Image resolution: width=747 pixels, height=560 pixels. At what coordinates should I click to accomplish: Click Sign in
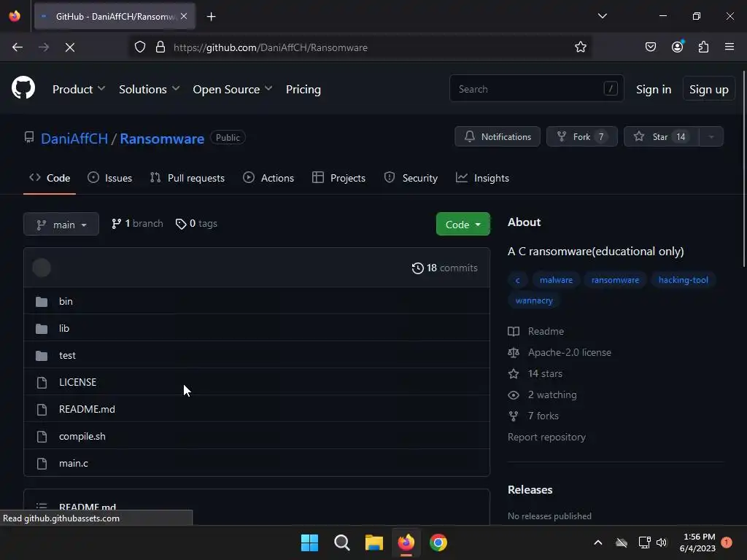click(x=654, y=89)
